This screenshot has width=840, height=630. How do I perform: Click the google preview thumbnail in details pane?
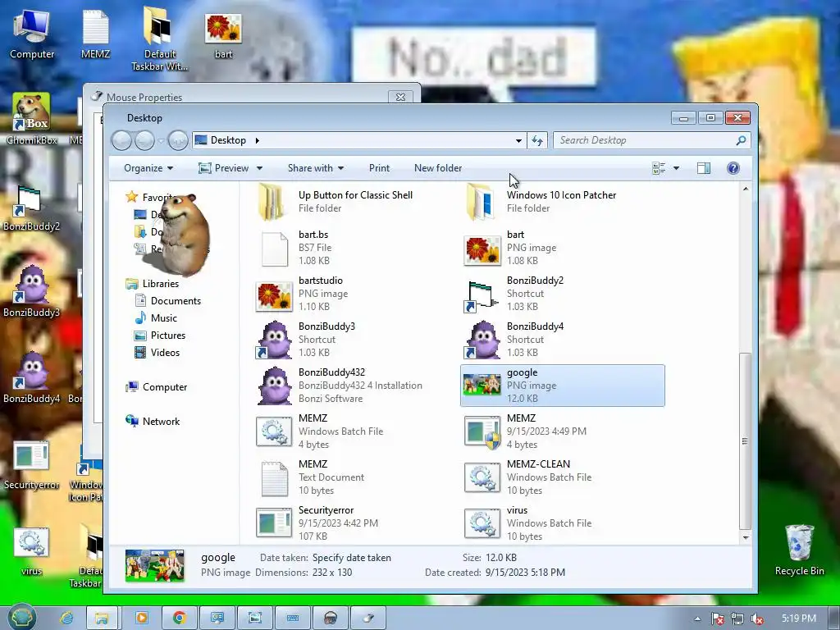[155, 565]
